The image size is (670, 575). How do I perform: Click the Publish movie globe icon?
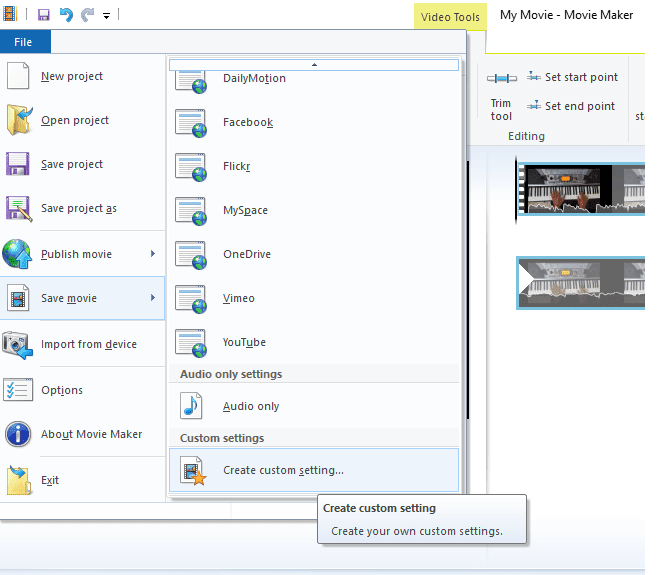[x=17, y=254]
